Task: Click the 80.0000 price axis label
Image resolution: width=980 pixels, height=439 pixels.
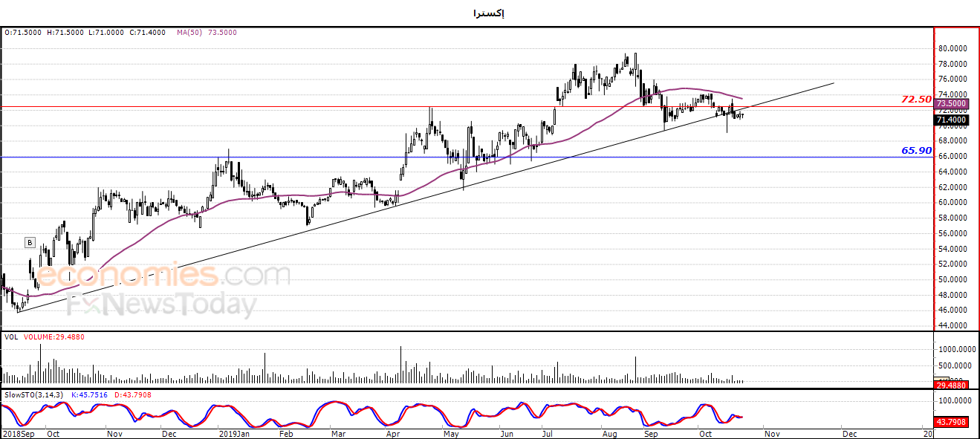Action: coord(953,48)
